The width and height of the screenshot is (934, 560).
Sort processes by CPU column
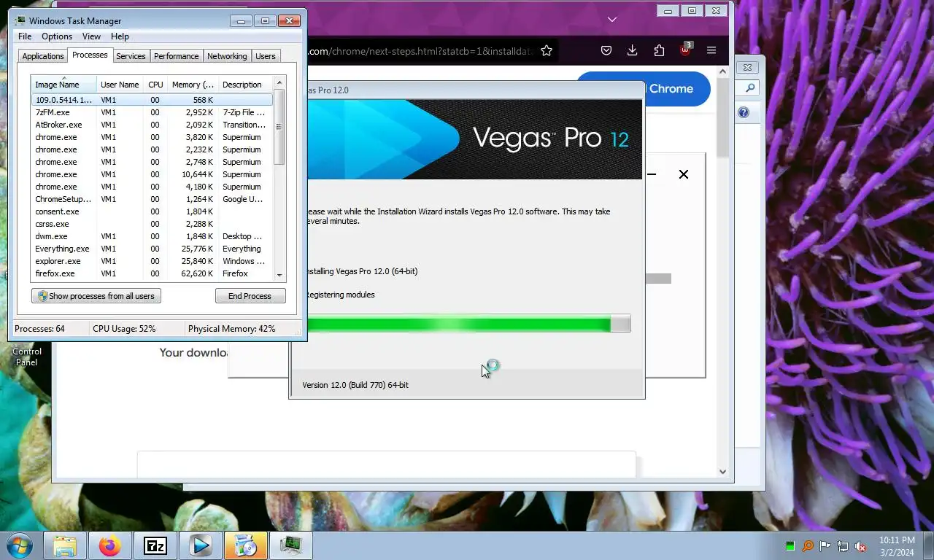click(x=155, y=85)
